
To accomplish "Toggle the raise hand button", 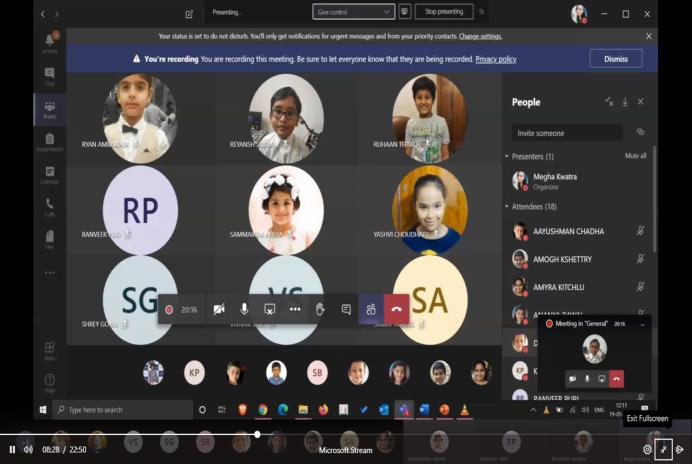I will point(320,309).
